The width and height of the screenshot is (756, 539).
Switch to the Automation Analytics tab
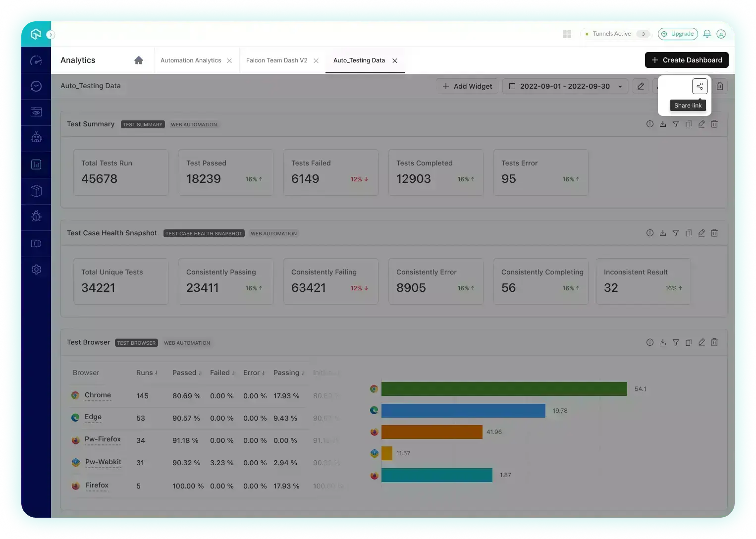191,60
